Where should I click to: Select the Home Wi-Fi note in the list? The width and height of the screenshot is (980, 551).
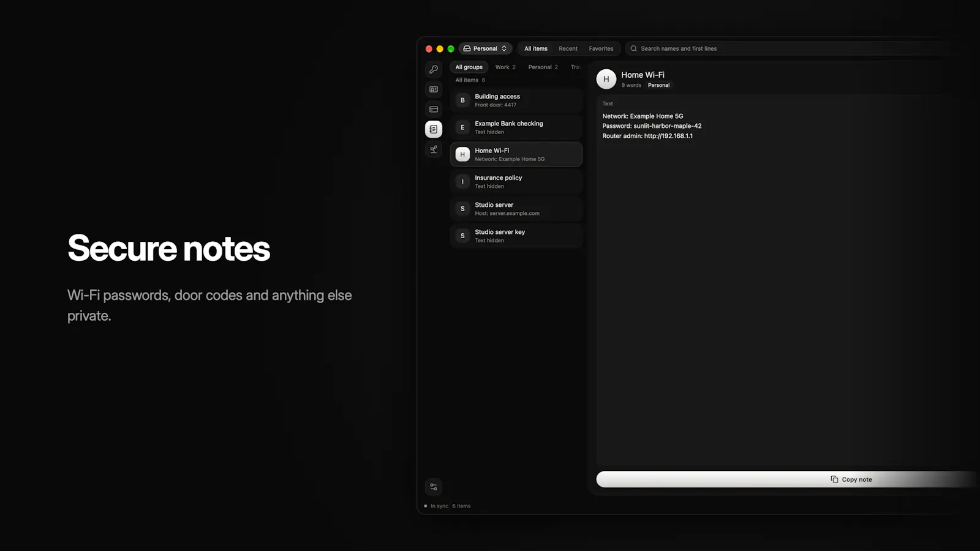click(516, 154)
